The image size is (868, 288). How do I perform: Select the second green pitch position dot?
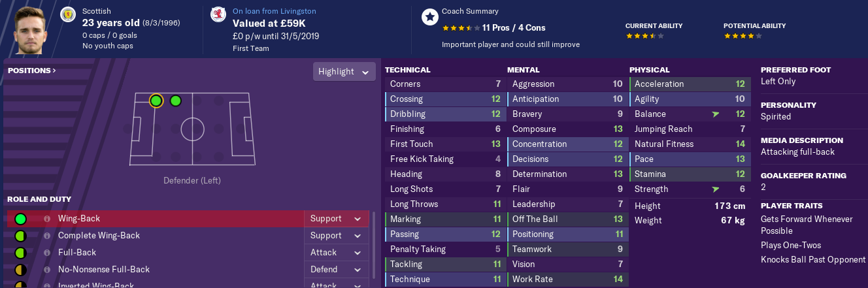tap(175, 101)
